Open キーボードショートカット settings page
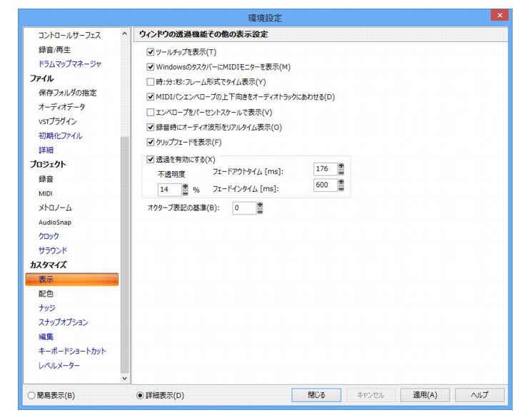Viewport: 519px width, 420px height. pyautogui.click(x=71, y=351)
